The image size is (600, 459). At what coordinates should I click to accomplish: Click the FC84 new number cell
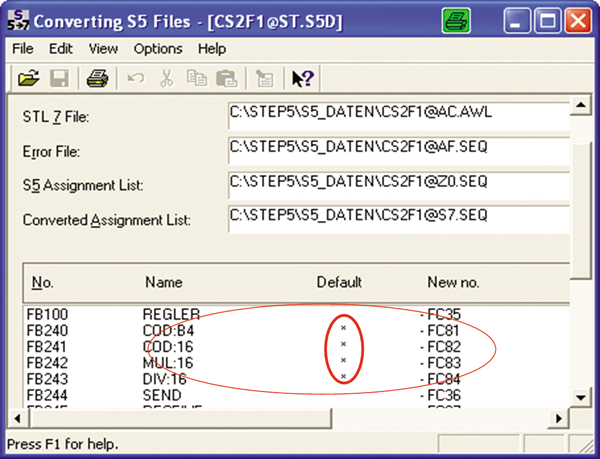coord(444,379)
